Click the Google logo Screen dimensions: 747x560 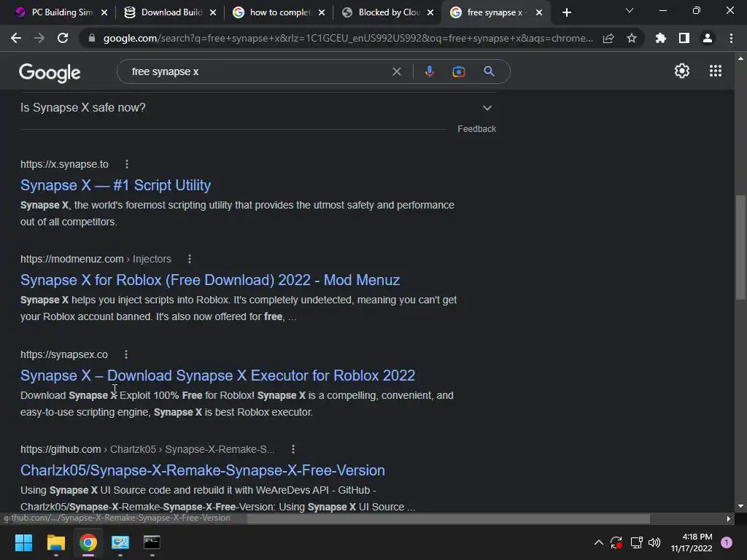pyautogui.click(x=50, y=72)
